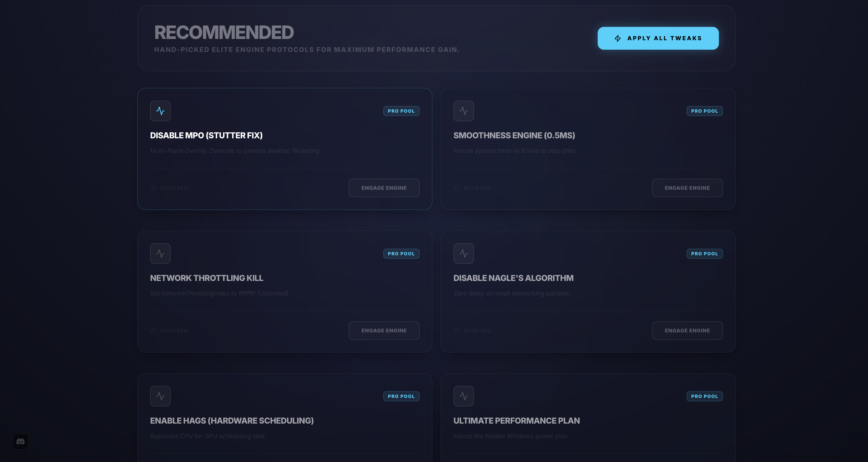868x462 pixels.
Task: Click the Recommended heading
Action: pos(224,32)
